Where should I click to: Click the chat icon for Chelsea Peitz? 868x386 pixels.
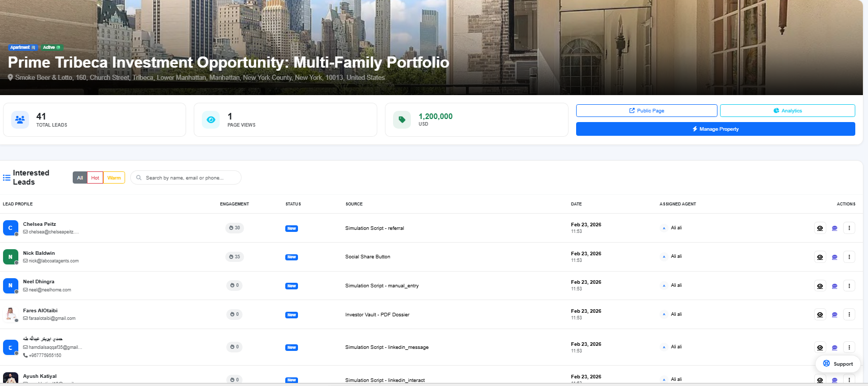[x=834, y=228]
